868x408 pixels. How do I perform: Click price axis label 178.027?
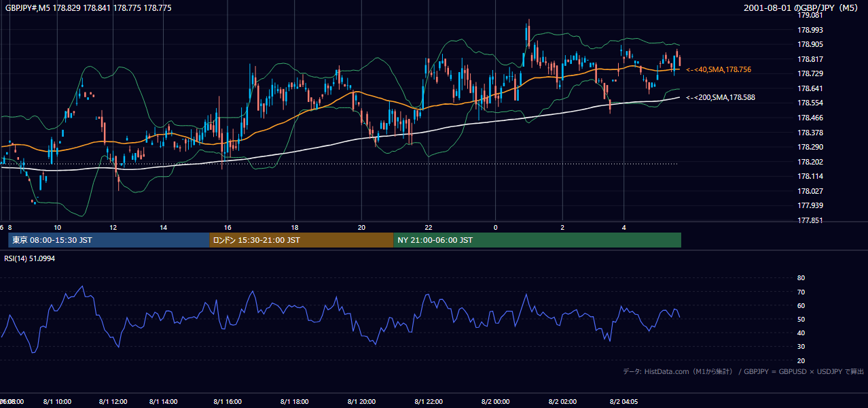[810, 191]
